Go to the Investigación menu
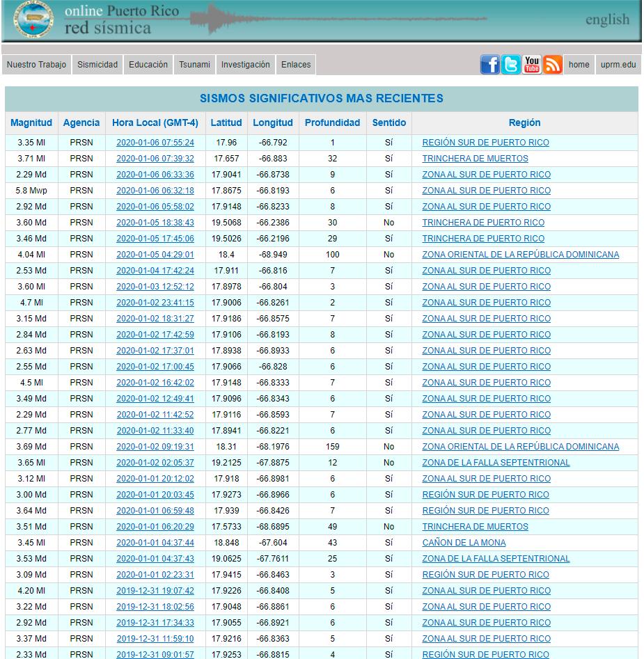This screenshot has width=644, height=659. (x=246, y=65)
